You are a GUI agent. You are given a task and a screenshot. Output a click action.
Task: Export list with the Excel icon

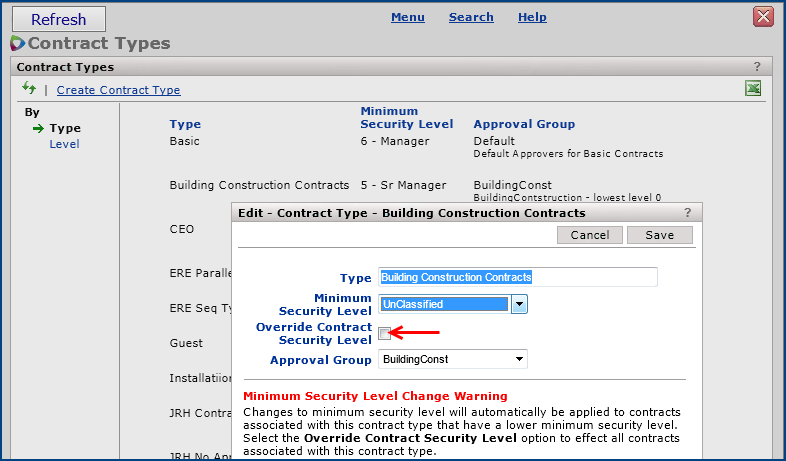pyautogui.click(x=753, y=89)
